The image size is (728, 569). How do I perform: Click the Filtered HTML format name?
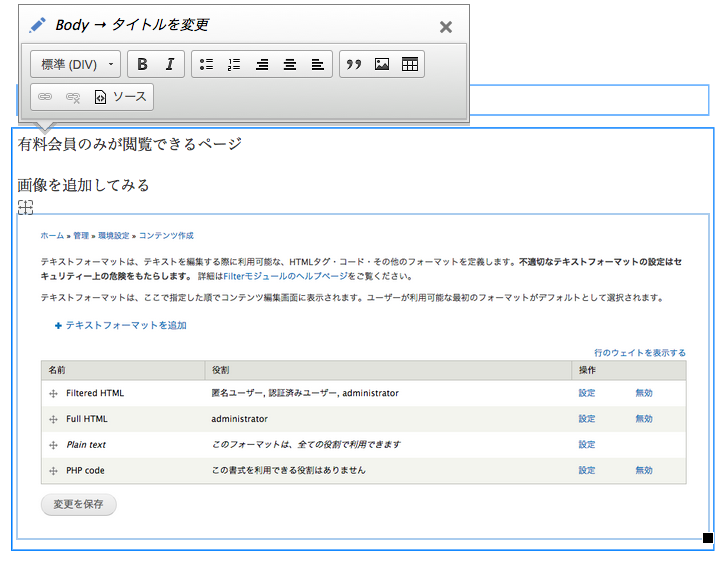(95, 393)
